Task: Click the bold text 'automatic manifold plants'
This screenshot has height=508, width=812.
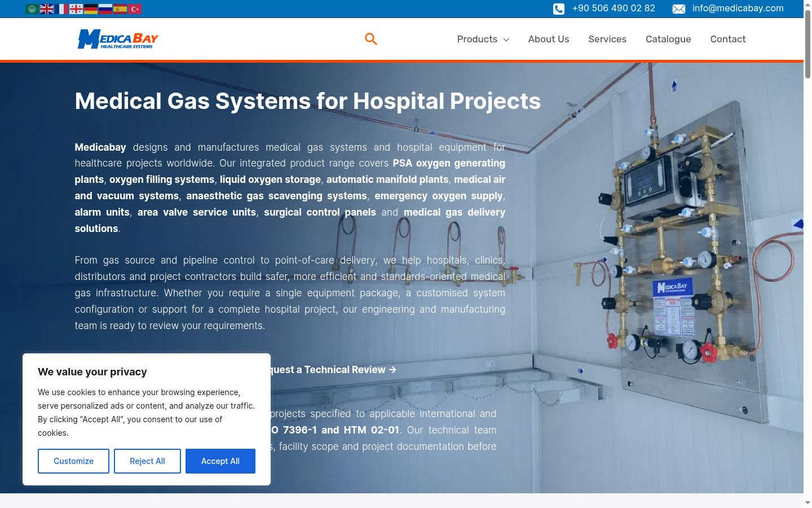Action: [387, 179]
